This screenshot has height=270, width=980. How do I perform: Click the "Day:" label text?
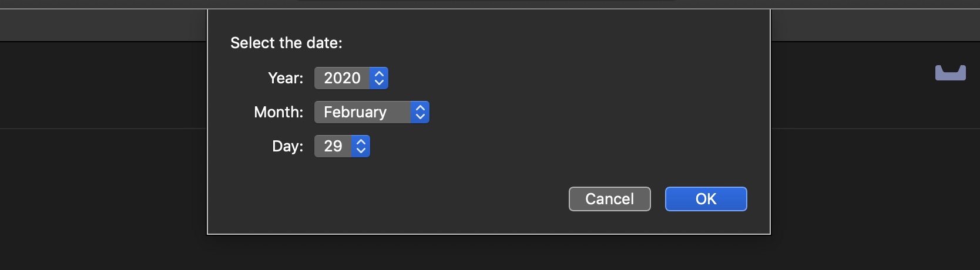[x=287, y=146]
